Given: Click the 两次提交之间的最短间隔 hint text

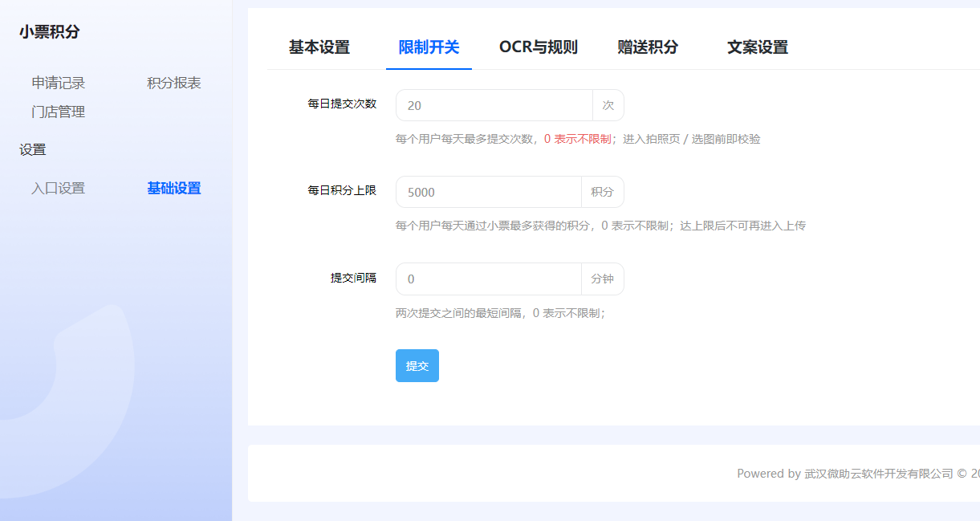Looking at the screenshot, I should click(500, 312).
